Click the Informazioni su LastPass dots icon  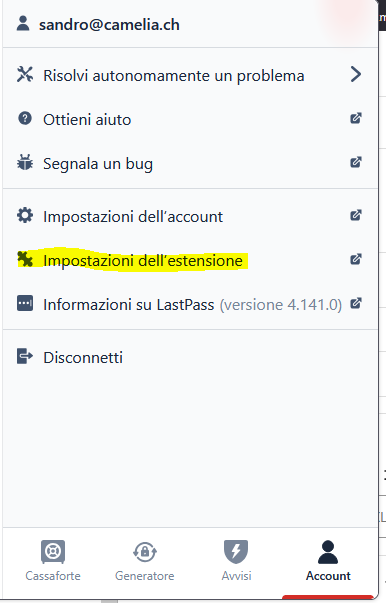tap(25, 303)
